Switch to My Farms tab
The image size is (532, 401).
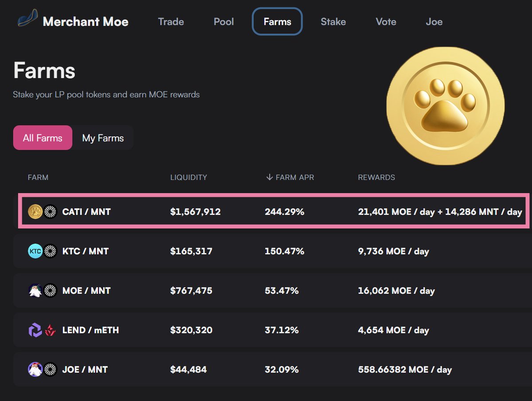(103, 138)
